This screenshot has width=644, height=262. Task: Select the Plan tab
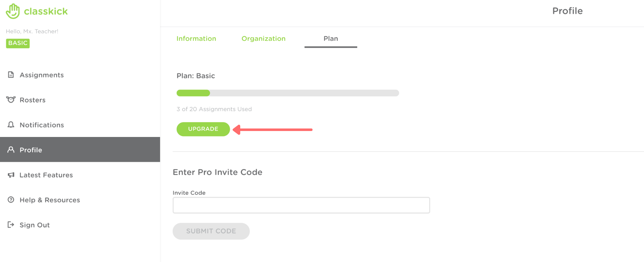click(331, 39)
